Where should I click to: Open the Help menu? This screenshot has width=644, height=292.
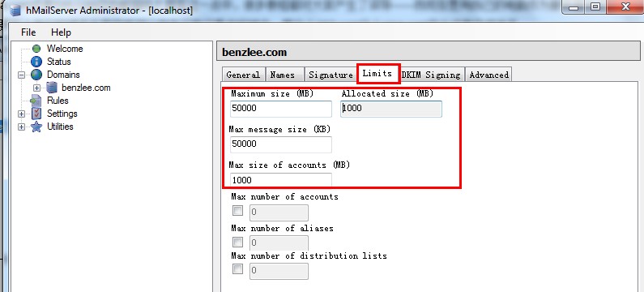61,32
